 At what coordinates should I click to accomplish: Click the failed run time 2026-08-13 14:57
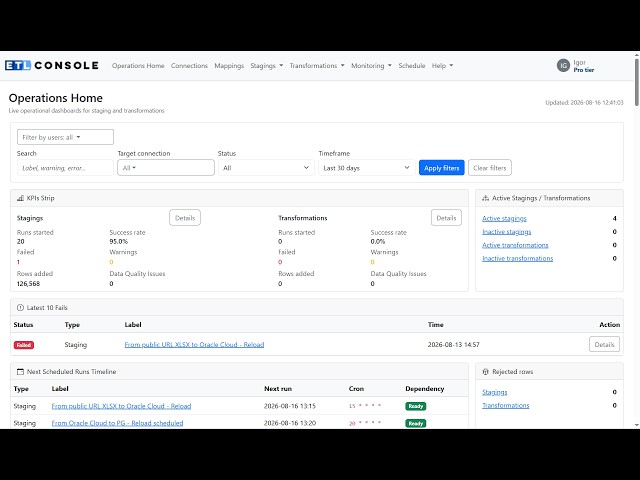[453, 344]
